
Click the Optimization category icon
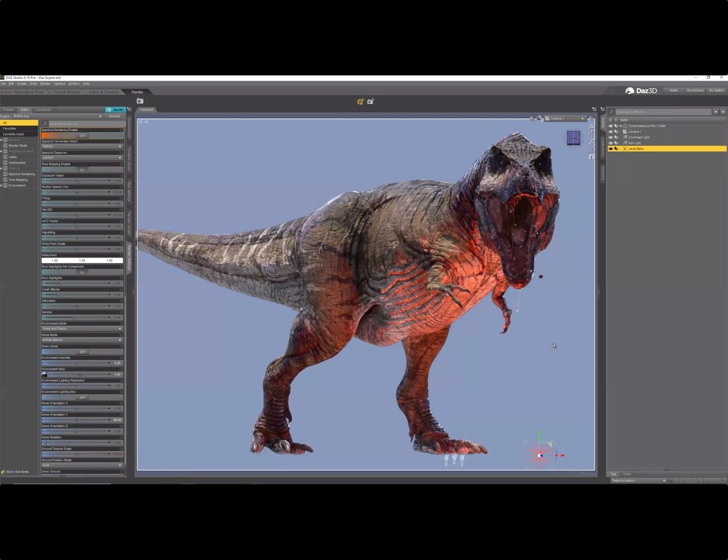5,163
